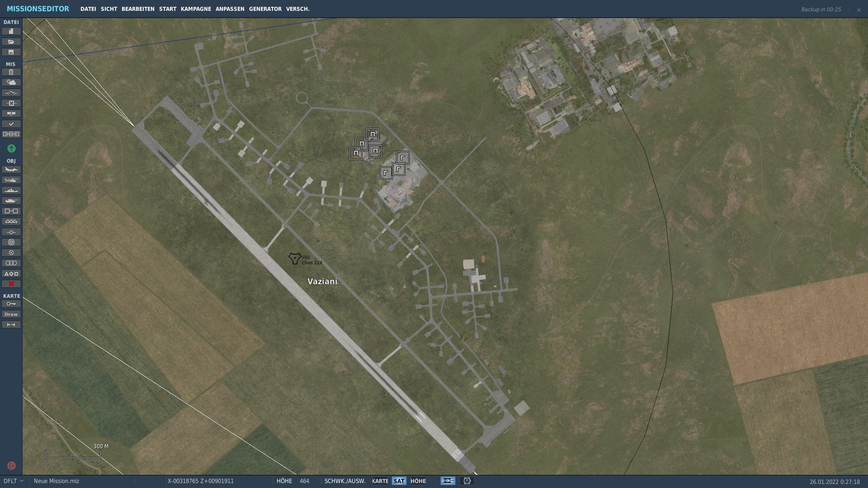
Task: Click the SCHWK./AUSW. label
Action: click(345, 481)
